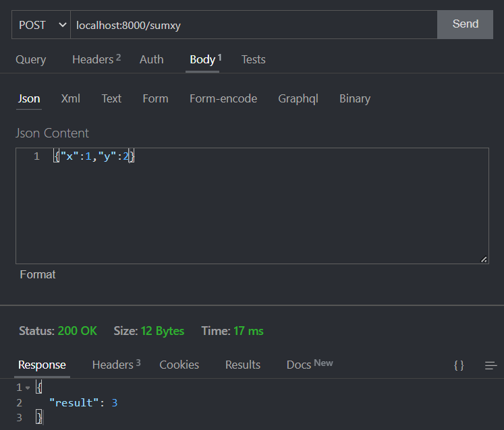Click the 12 Bytes size value
504x430 pixels.
tap(163, 331)
